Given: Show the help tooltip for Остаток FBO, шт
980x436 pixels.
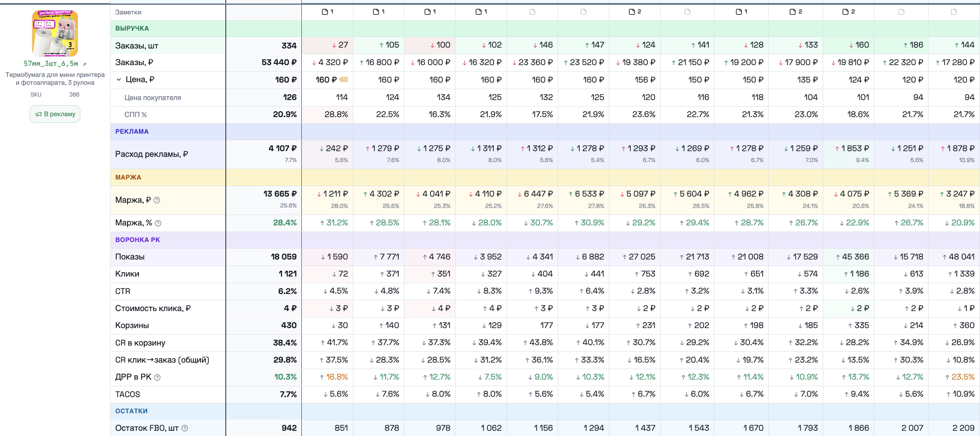Looking at the screenshot, I should (185, 428).
